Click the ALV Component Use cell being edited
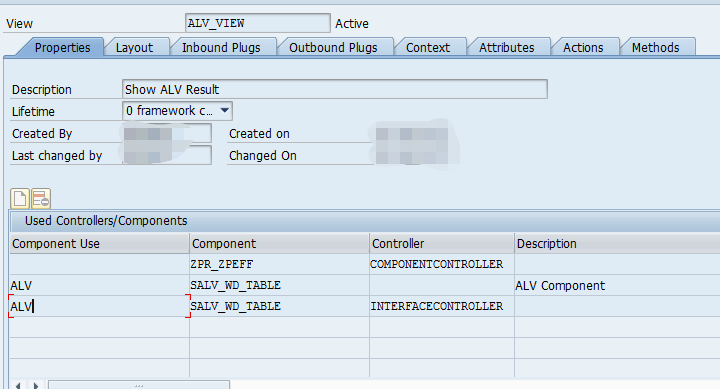This screenshot has height=389, width=720. coord(99,306)
